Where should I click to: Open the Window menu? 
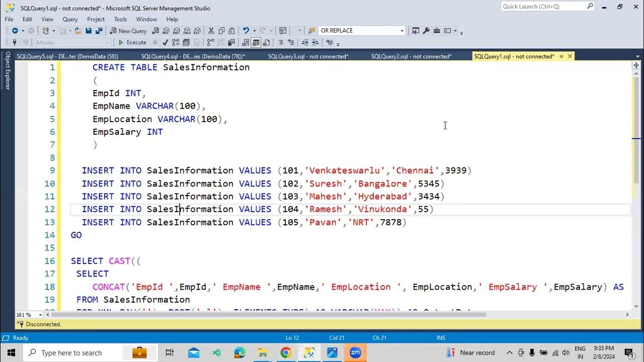click(x=146, y=19)
